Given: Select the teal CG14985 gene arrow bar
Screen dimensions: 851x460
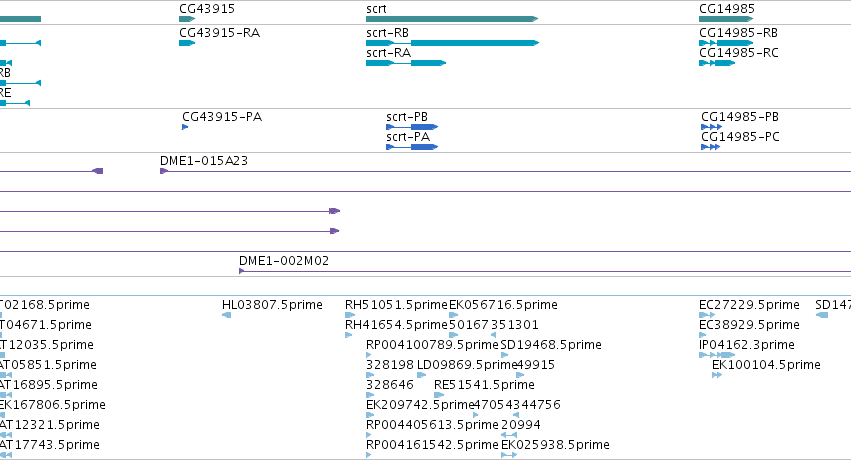Looking at the screenshot, I should (x=726, y=19).
